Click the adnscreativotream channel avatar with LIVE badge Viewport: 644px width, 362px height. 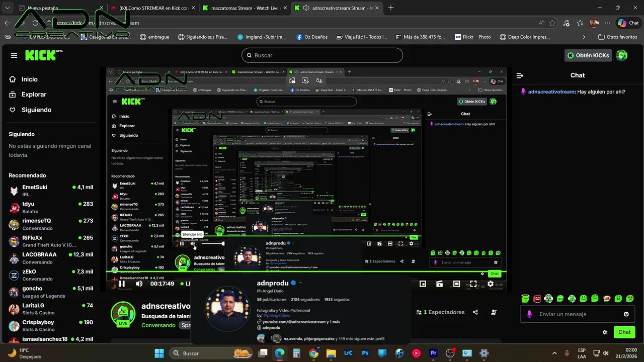click(123, 314)
